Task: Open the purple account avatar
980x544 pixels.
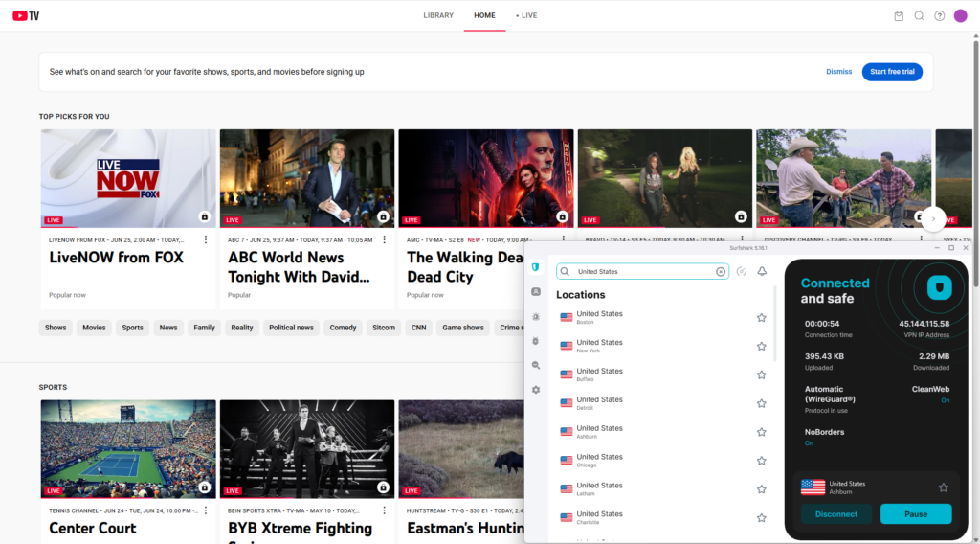Action: tap(961, 16)
